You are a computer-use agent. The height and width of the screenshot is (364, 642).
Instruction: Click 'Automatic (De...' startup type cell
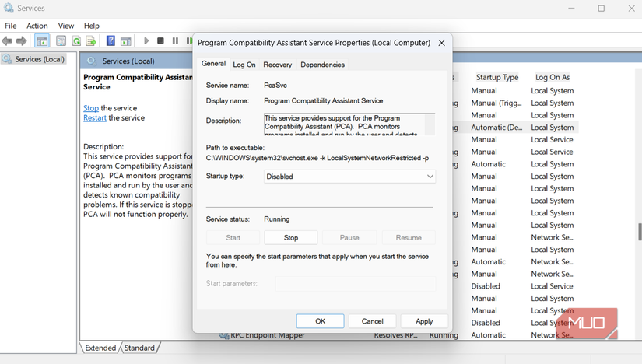(x=496, y=128)
